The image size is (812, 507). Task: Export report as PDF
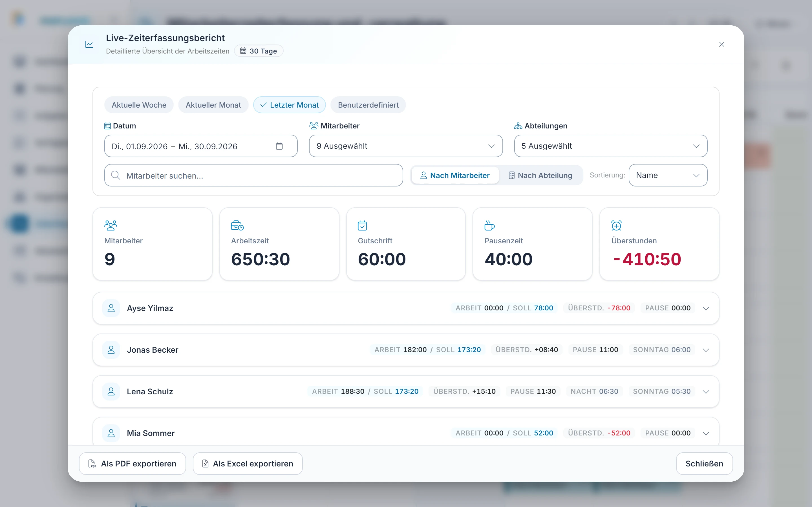tap(133, 463)
